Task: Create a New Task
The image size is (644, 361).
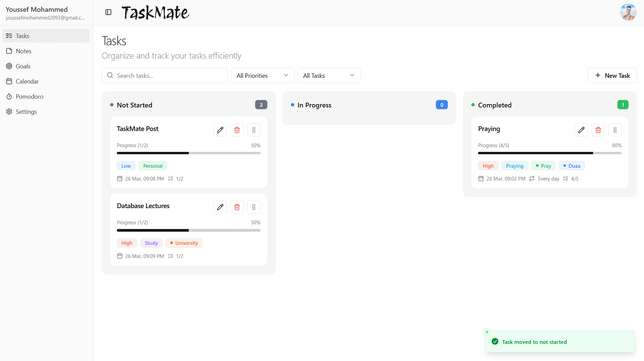Action: click(x=612, y=75)
